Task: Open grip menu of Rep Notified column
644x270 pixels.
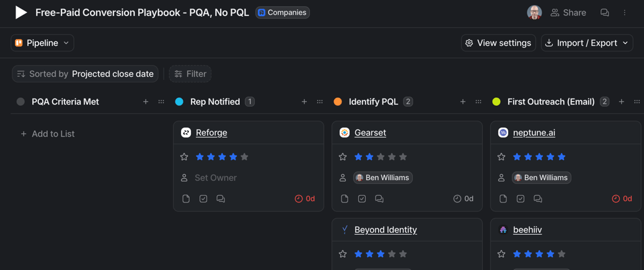Action: (x=320, y=102)
